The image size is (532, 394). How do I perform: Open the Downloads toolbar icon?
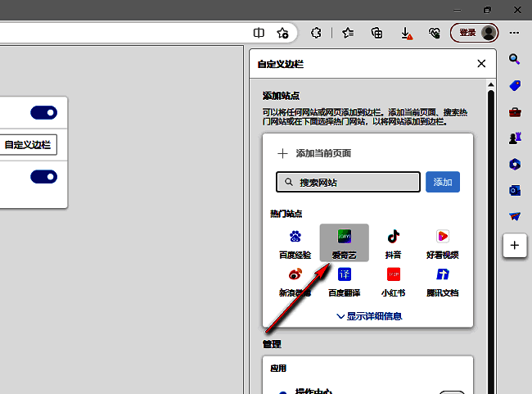(406, 33)
